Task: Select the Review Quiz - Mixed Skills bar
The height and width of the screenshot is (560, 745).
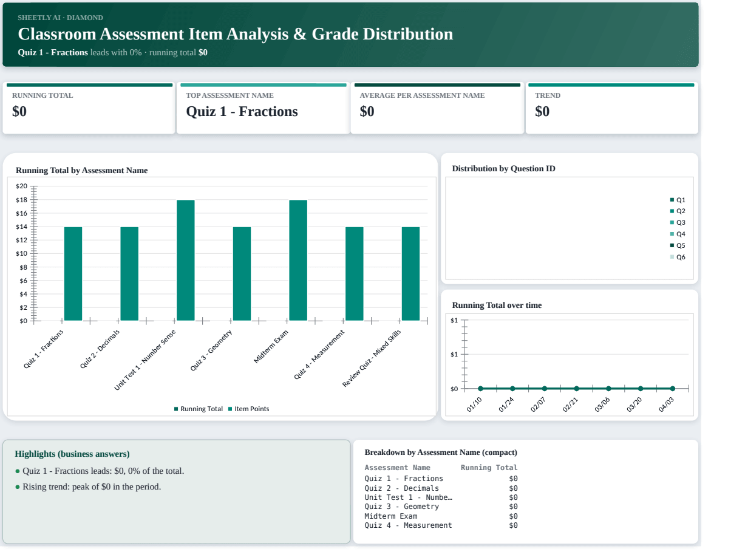Action: tap(410, 273)
